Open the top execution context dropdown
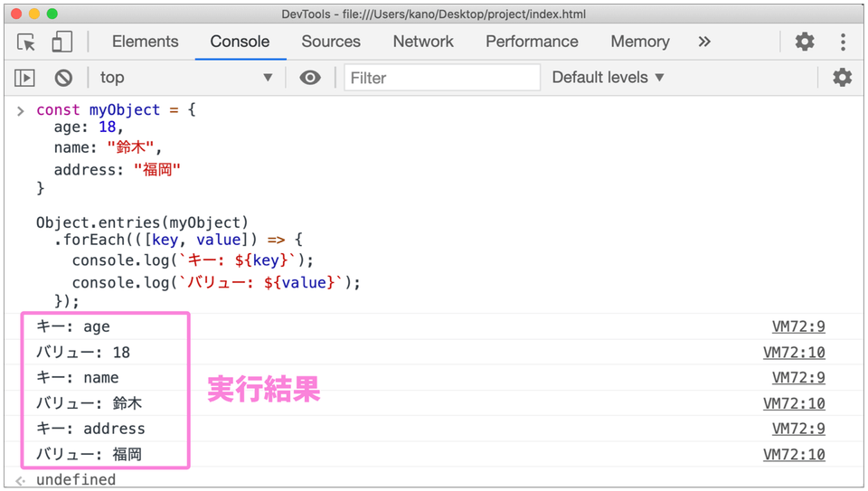Screen dimensions: 868x491 pos(186,78)
